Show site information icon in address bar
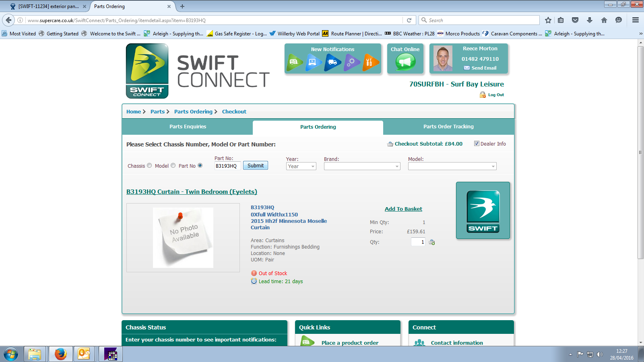 point(20,20)
